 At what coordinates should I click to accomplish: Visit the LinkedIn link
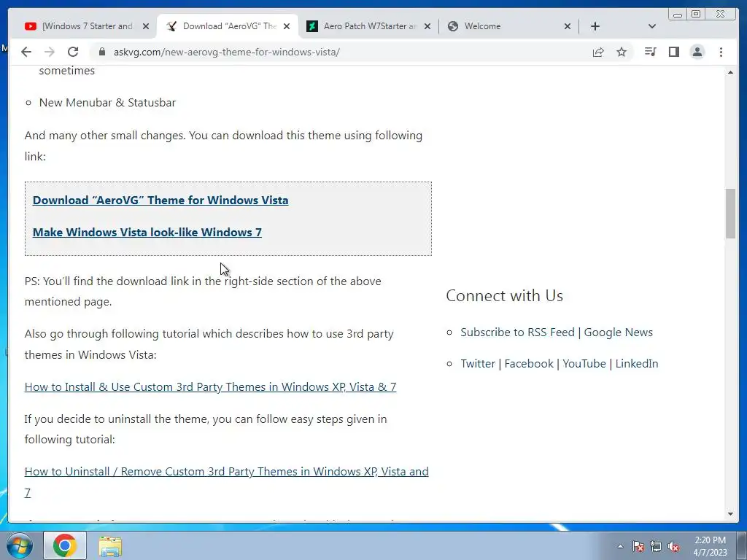[x=636, y=363]
